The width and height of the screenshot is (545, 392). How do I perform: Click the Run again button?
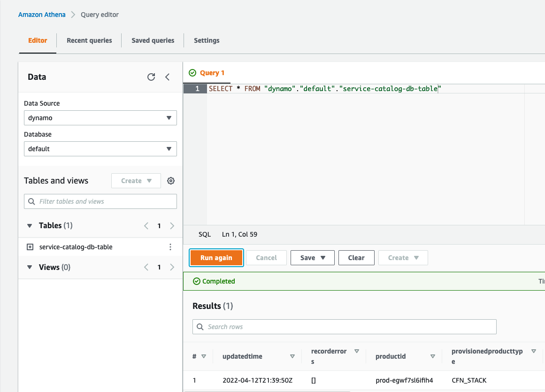216,258
